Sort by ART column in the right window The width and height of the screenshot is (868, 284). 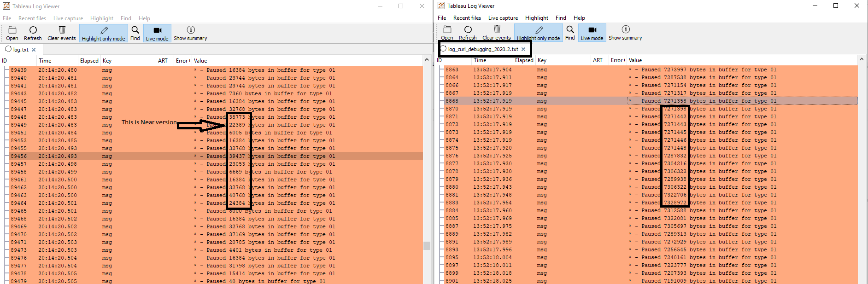tap(600, 60)
